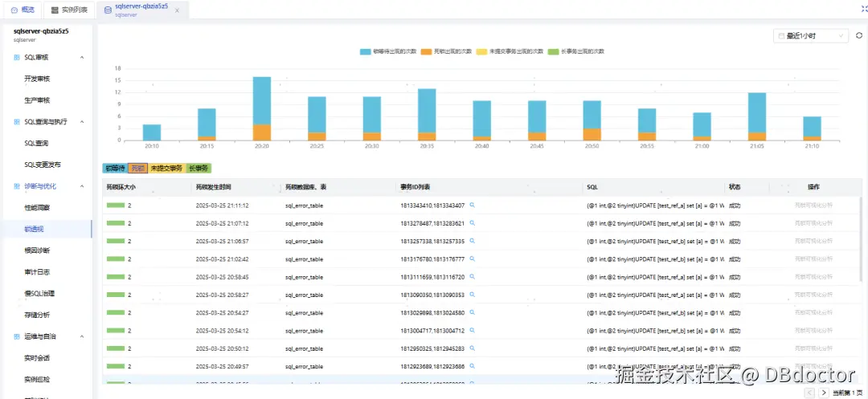Viewport: 868px width, 399px height.
Task: Click the search icon next to 1813343410,1813343407
Action: 473,205
